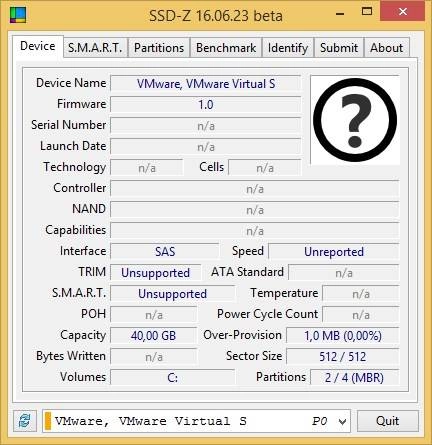432x445 pixels.
Task: Click the Bytes Written field
Action: [x=154, y=357]
